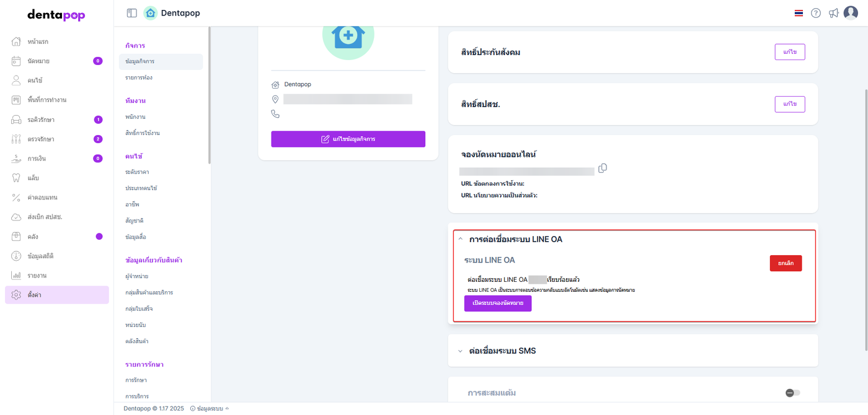The height and width of the screenshot is (415, 868).
Task: Toggle the การสะสมแต้ม switch
Action: 792,393
